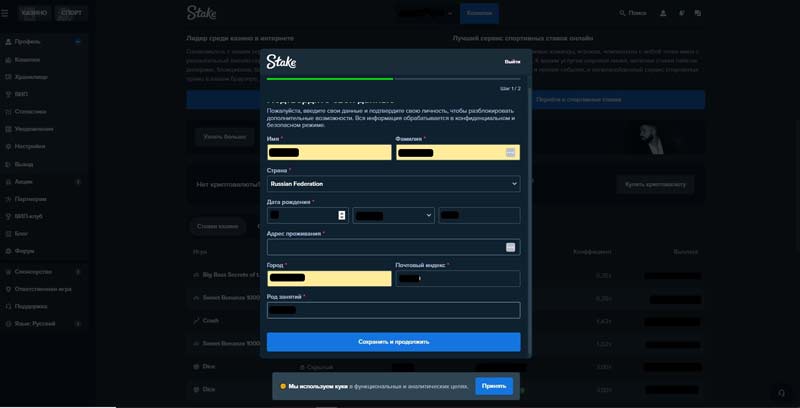Click the autofill icon in Адрес проживания field
800x408 pixels.
[x=510, y=247]
